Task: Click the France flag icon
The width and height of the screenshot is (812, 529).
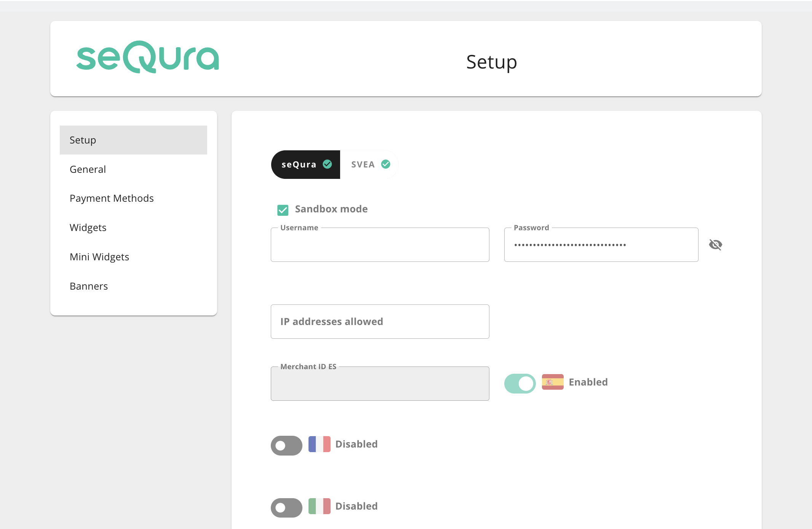Action: tap(319, 444)
